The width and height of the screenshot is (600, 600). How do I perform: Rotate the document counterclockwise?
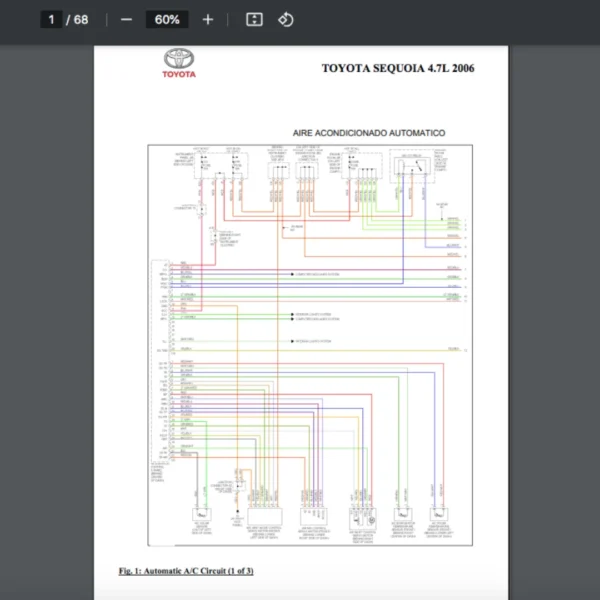pos(286,20)
